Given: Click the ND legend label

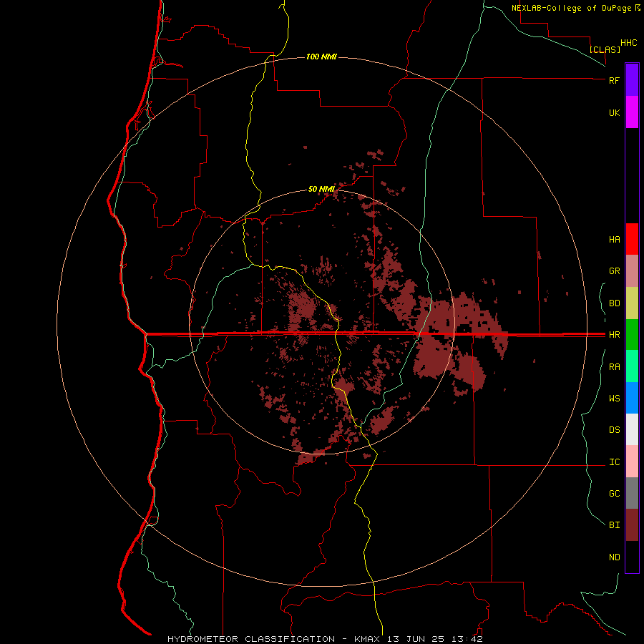Looking at the screenshot, I should pos(614,557).
